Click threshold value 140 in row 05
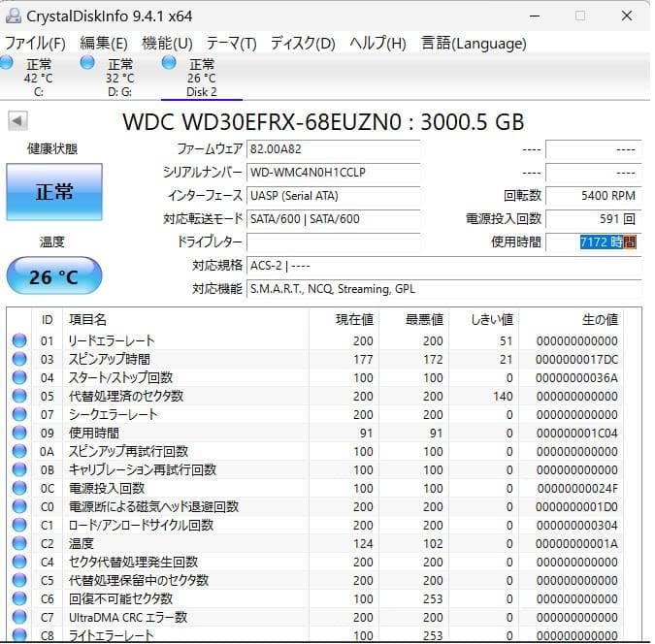 tap(503, 397)
